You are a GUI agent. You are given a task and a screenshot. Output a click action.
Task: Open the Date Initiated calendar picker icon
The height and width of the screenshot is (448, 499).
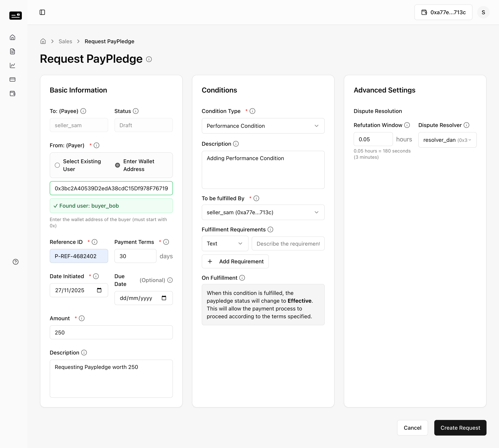pos(99,290)
